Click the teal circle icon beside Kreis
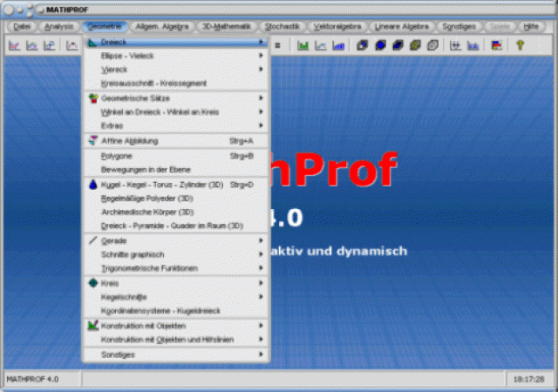This screenshot has width=558, height=392. [93, 283]
